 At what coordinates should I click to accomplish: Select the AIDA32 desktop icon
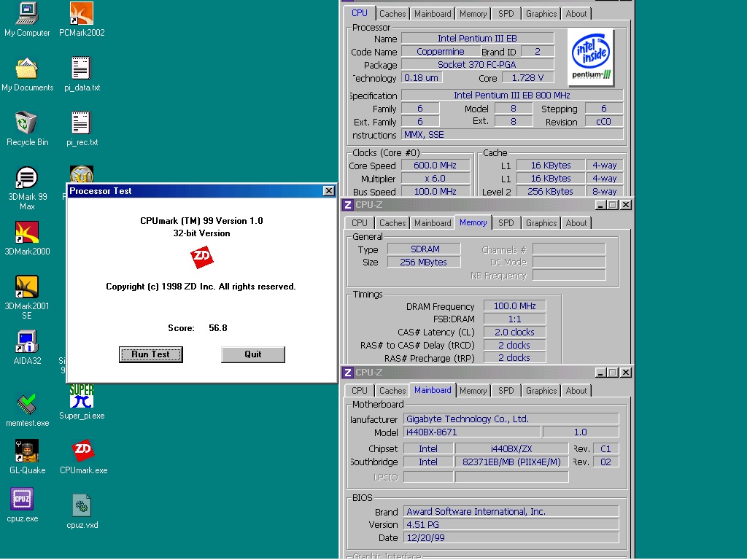coord(27,342)
